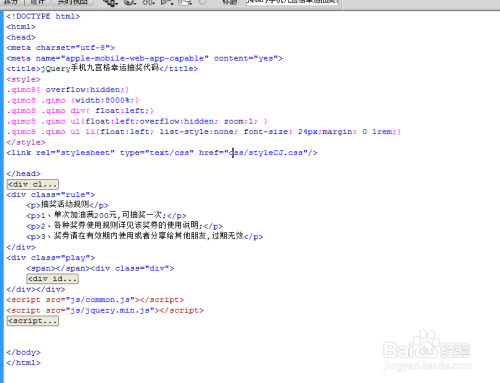Click the page title input field
The height and width of the screenshot is (383, 500).
pyautogui.click(x=292, y=2)
